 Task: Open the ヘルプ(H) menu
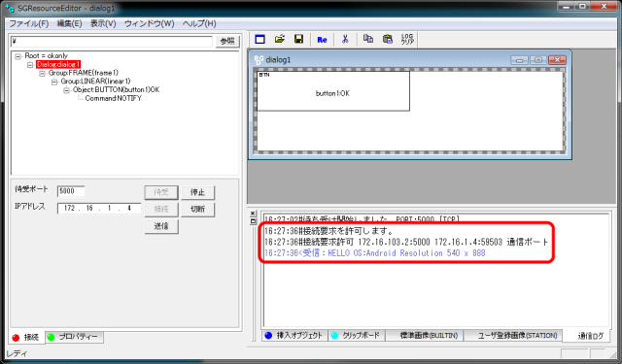(x=199, y=23)
